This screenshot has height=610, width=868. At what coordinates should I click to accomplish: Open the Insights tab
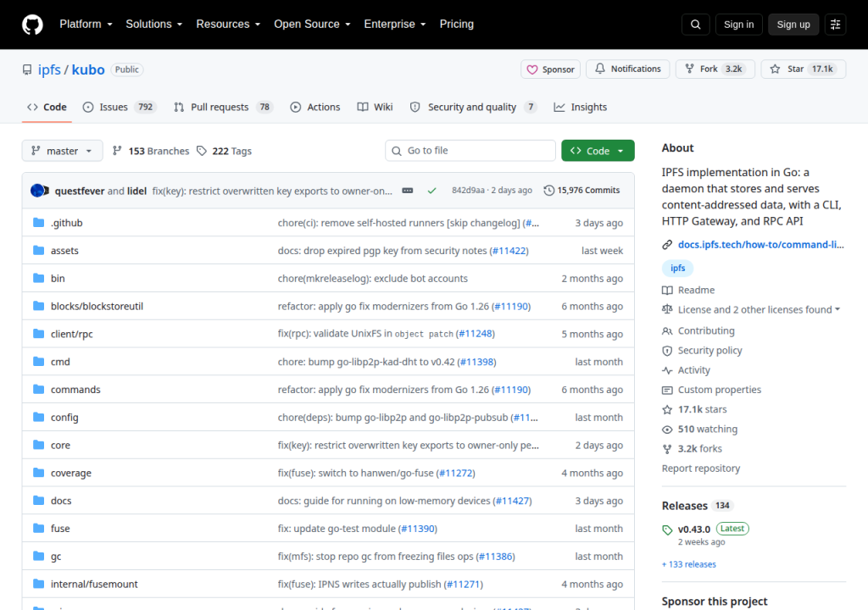(580, 107)
